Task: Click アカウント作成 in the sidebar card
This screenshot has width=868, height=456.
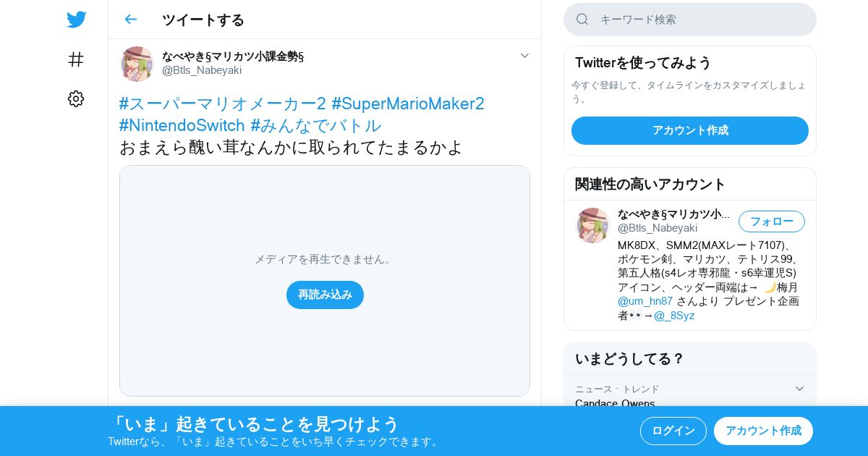Action: (x=690, y=130)
